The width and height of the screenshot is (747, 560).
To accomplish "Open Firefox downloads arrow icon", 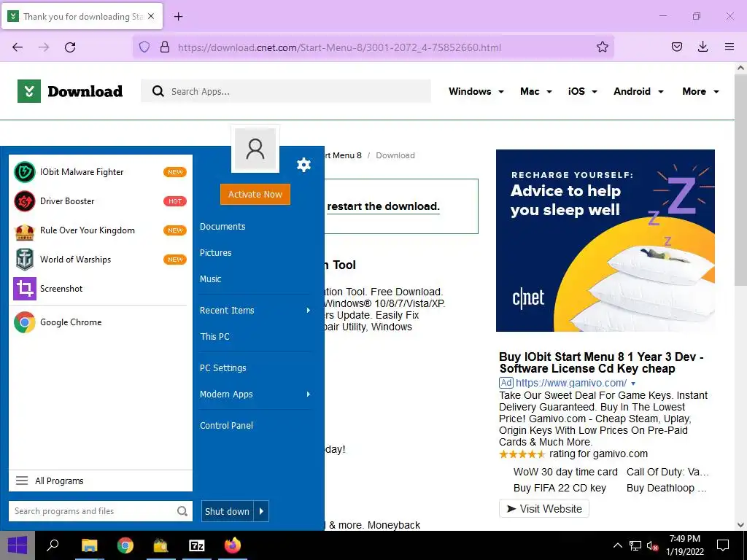I will pyautogui.click(x=703, y=47).
